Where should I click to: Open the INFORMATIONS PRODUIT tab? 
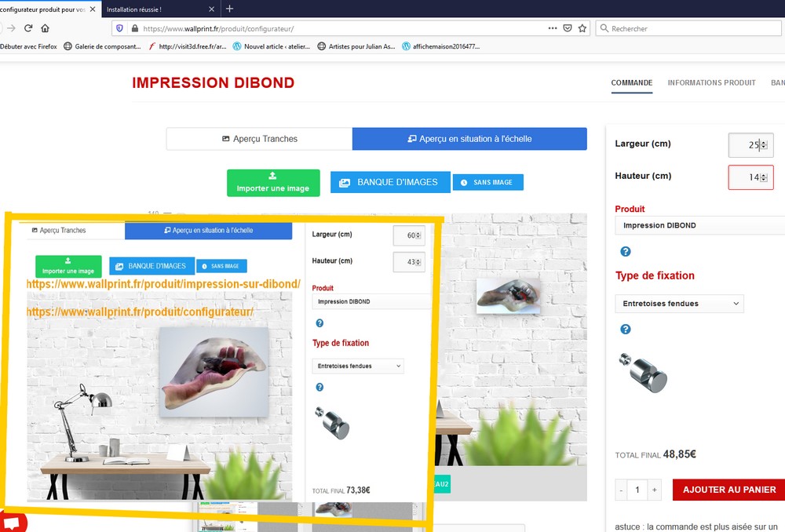711,83
